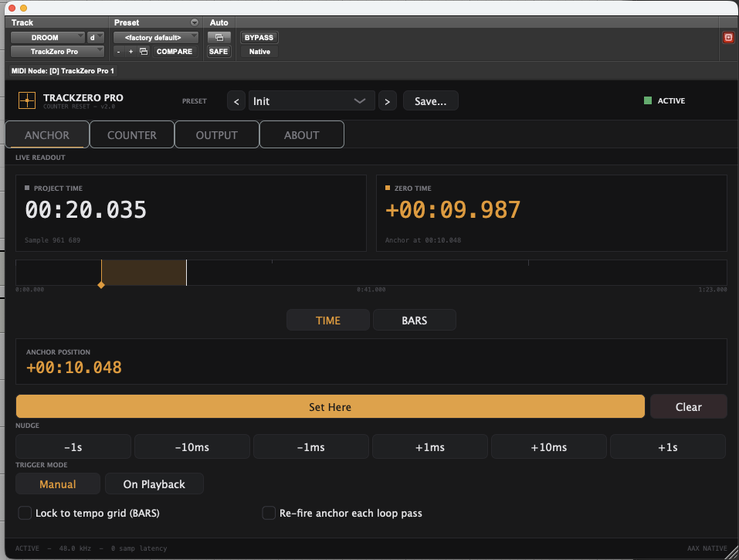This screenshot has width=739, height=560.
Task: Click the 'Anchor at 00:10.048' text
Action: [x=422, y=240]
